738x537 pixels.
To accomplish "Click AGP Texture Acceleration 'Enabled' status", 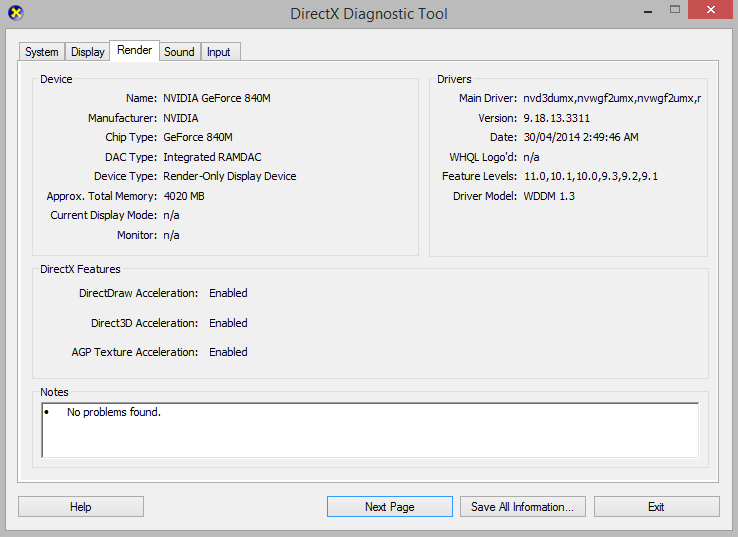I will click(228, 352).
